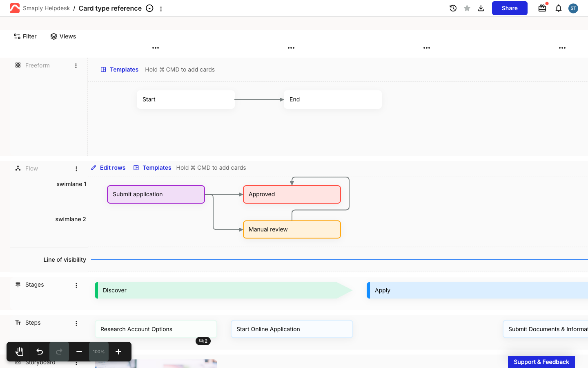Select the End card

[x=333, y=99]
